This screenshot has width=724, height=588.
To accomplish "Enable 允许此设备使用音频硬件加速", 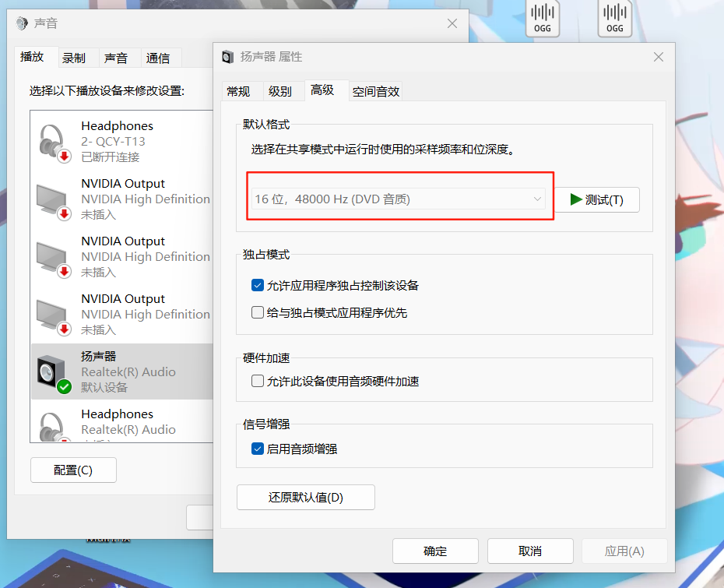I will [x=257, y=381].
